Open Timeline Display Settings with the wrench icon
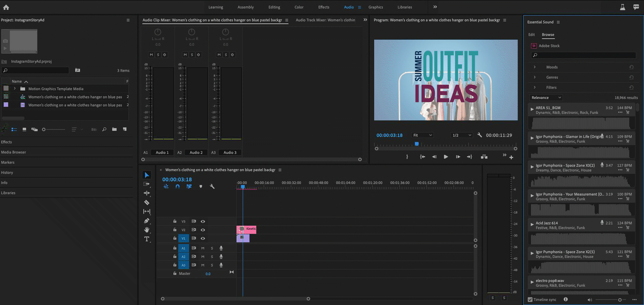This screenshot has height=305, width=644. (212, 186)
